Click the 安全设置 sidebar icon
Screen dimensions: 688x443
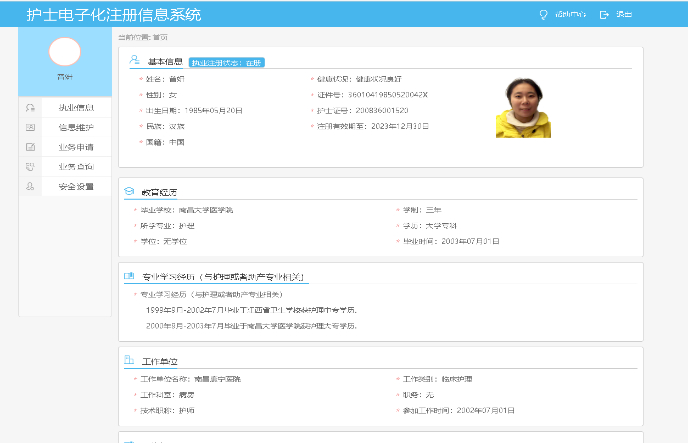(x=31, y=186)
